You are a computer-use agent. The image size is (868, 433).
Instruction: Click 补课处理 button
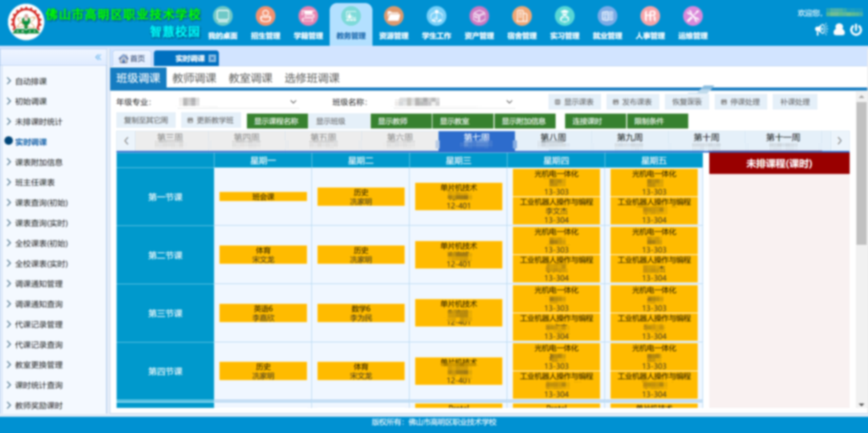coord(795,102)
